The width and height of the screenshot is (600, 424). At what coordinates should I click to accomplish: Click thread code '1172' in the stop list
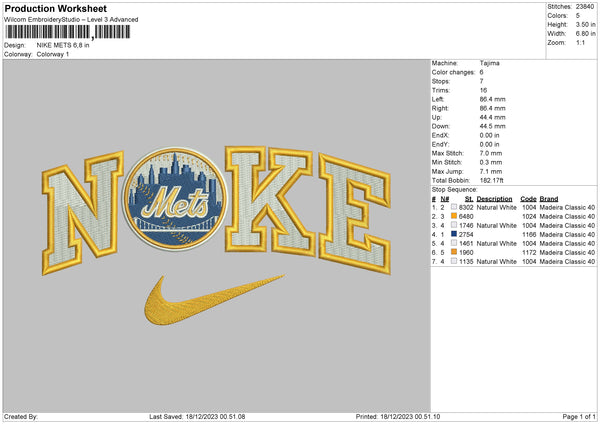tap(529, 253)
